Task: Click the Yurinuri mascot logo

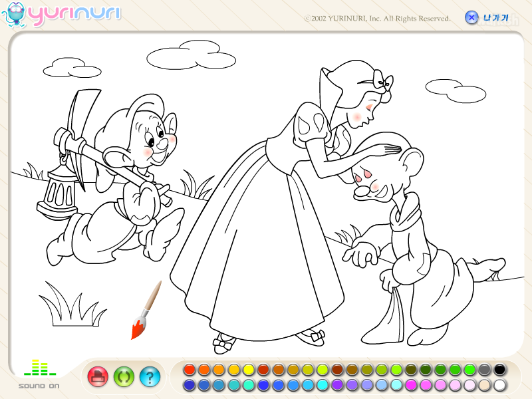Action: pyautogui.click(x=14, y=15)
